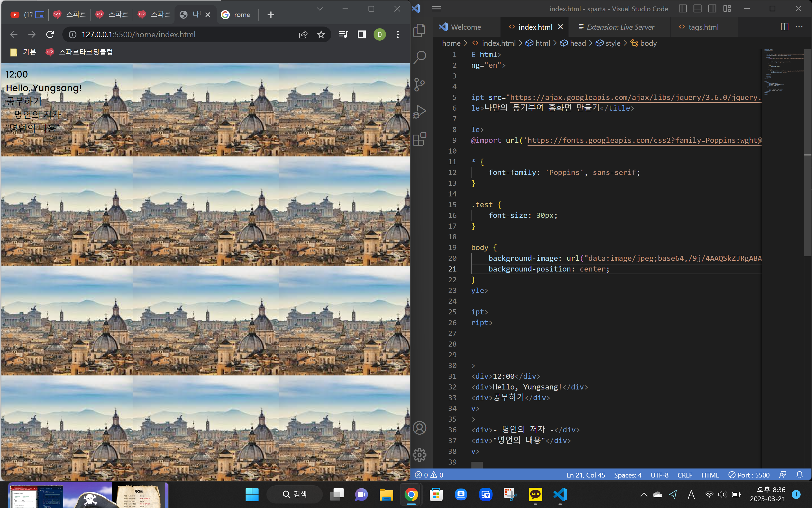
Task: Click the body breadcrumb segment
Action: pyautogui.click(x=644, y=43)
